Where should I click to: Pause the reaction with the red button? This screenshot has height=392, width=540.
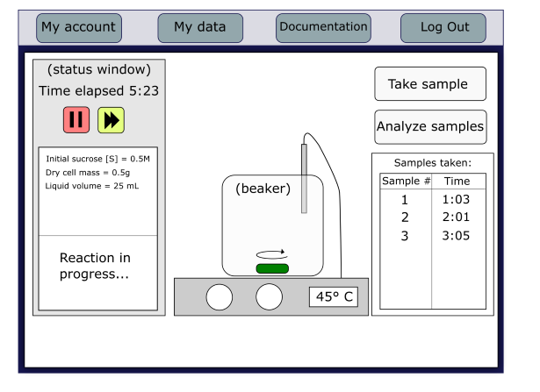pos(76,120)
